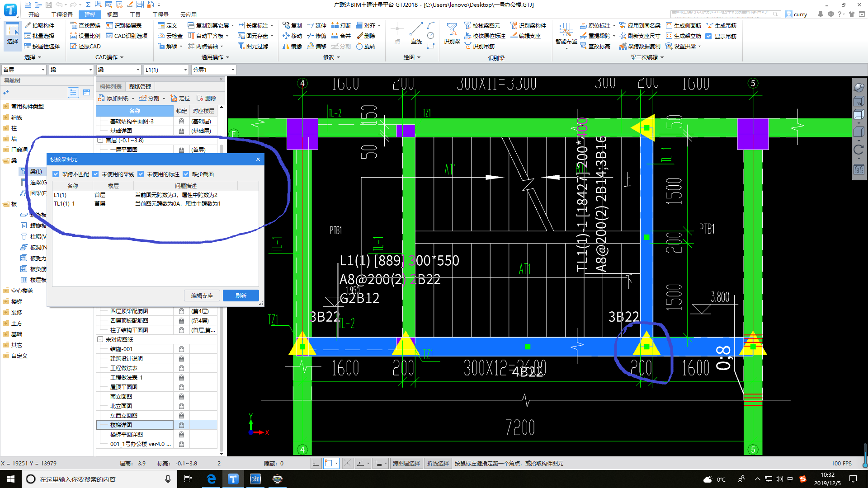The height and width of the screenshot is (488, 868).
Task: Click the 合并 merge tool
Action: click(x=341, y=36)
